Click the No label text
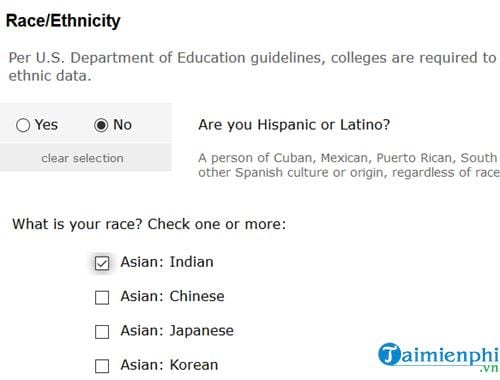The height and width of the screenshot is (380, 500). (x=122, y=125)
